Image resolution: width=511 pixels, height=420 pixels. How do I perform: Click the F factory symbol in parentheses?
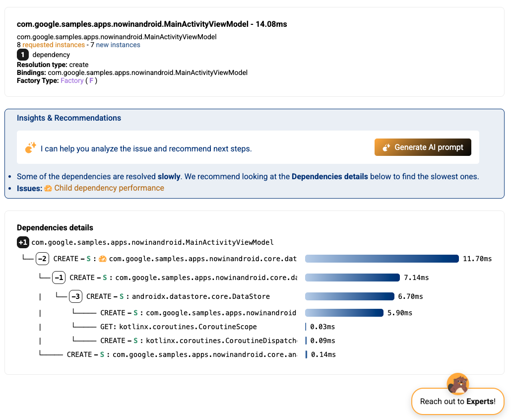click(91, 80)
